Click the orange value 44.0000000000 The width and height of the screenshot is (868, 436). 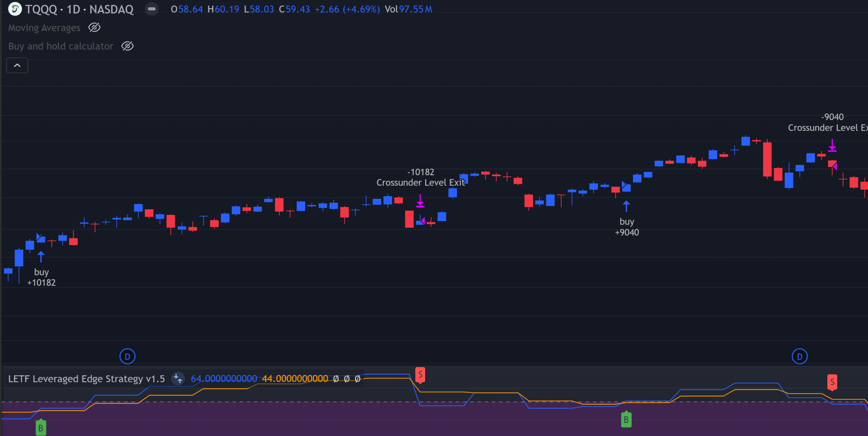click(x=295, y=379)
